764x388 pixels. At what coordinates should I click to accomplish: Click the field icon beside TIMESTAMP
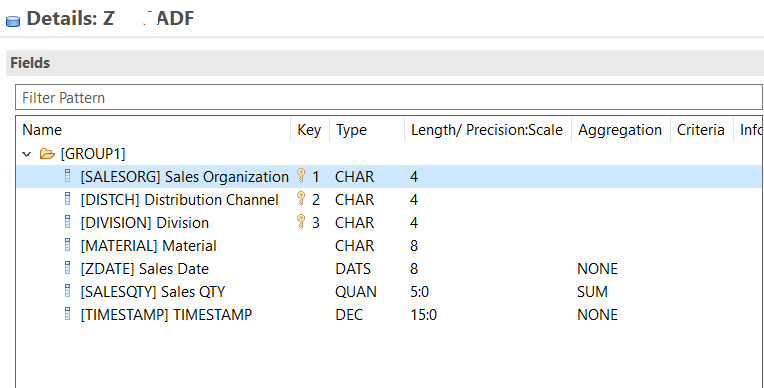click(x=68, y=313)
